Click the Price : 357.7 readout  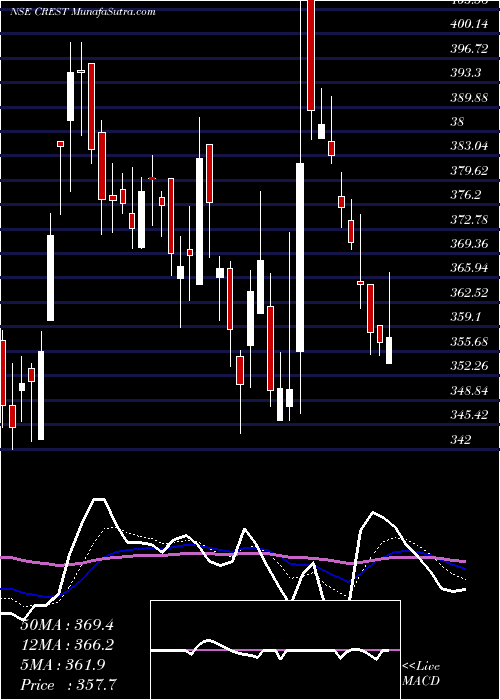(x=70, y=685)
